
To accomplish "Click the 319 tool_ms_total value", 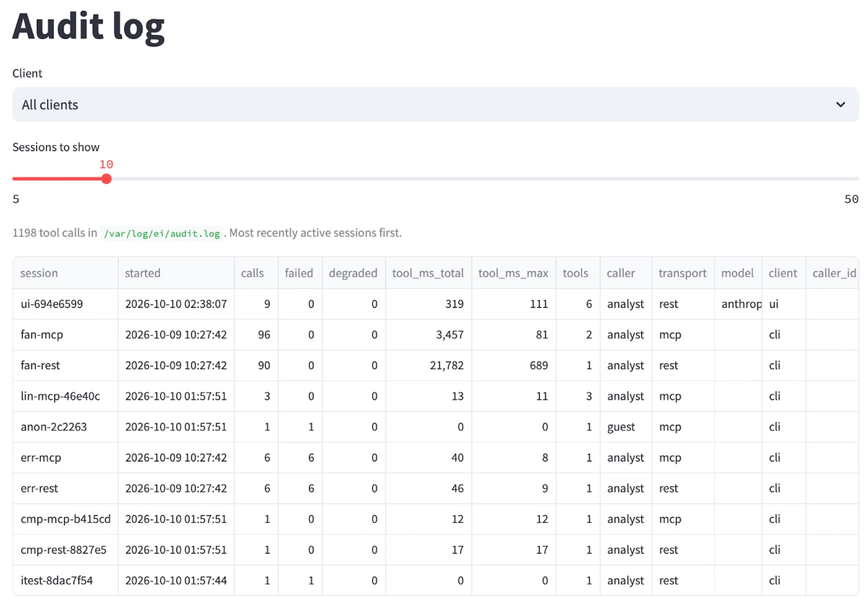I will point(429,304).
